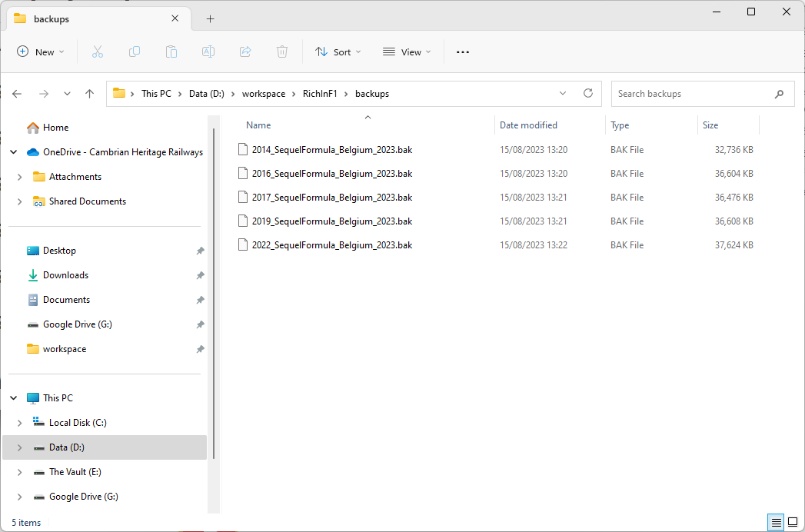Click the search magnifier icon
Image resolution: width=805 pixels, height=532 pixels.
coord(780,94)
